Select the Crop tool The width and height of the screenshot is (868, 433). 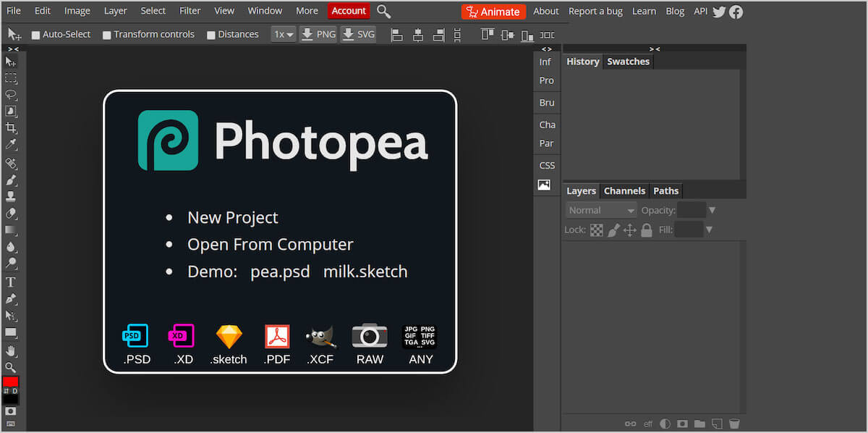[x=11, y=128]
